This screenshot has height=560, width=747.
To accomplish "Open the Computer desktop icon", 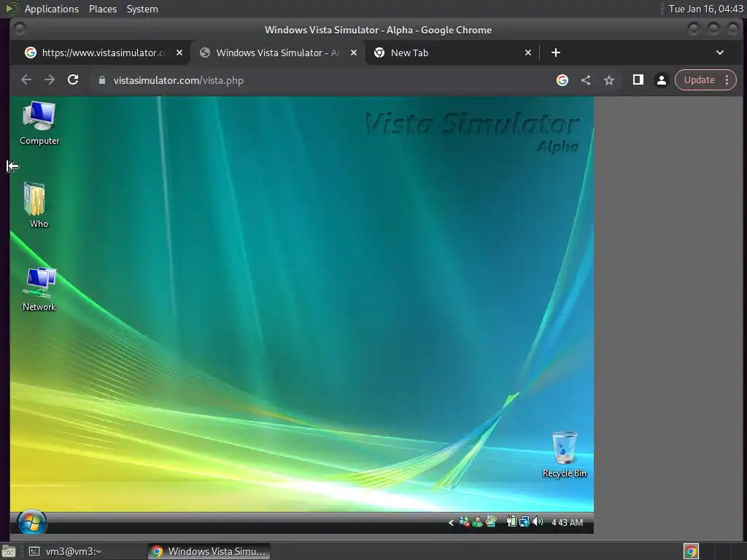I will tap(39, 122).
